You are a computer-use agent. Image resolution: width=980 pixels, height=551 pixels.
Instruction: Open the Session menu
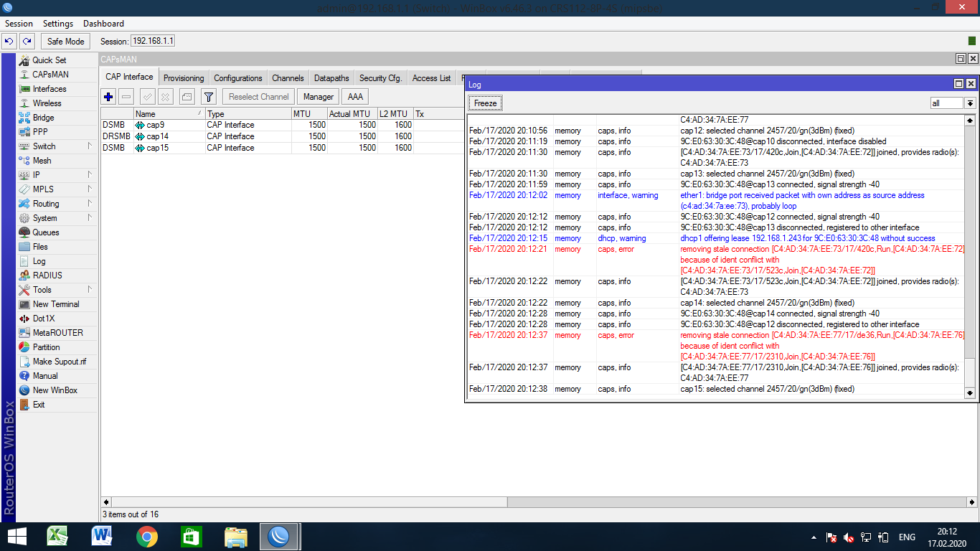tap(19, 24)
